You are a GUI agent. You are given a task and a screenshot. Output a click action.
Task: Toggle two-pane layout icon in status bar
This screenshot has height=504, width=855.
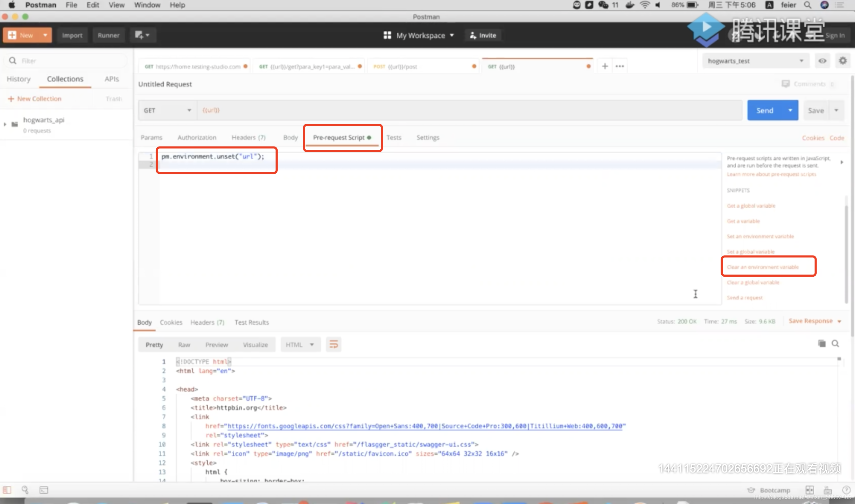coord(809,490)
